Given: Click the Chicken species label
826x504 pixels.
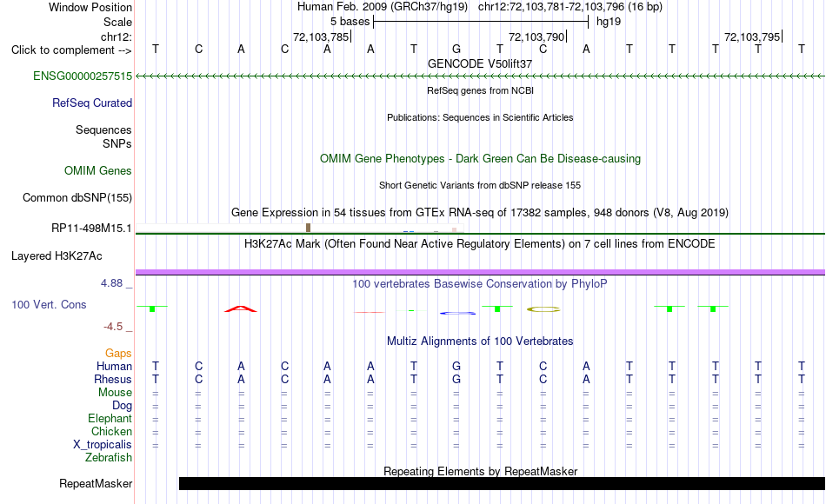Looking at the screenshot, I should pyautogui.click(x=111, y=432).
